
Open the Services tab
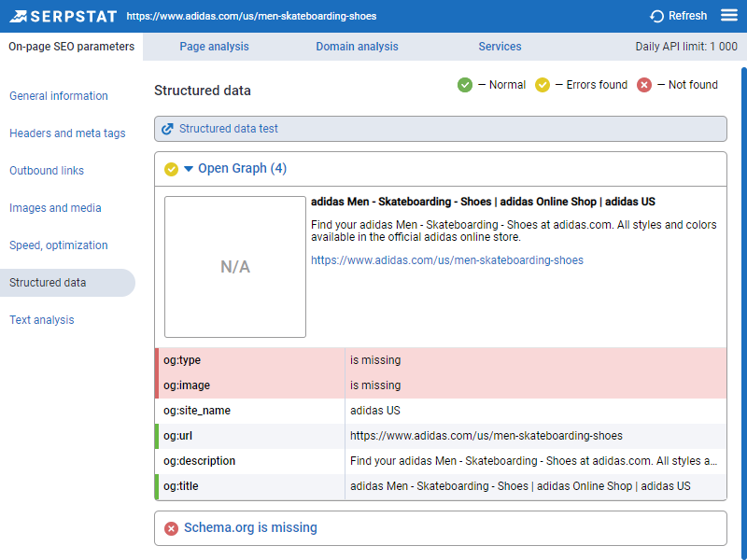[500, 47]
